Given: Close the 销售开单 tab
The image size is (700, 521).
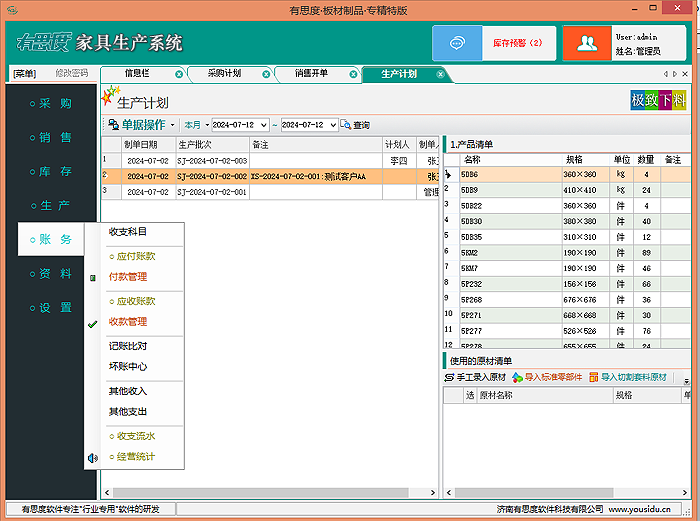Looking at the screenshot, I should (353, 74).
